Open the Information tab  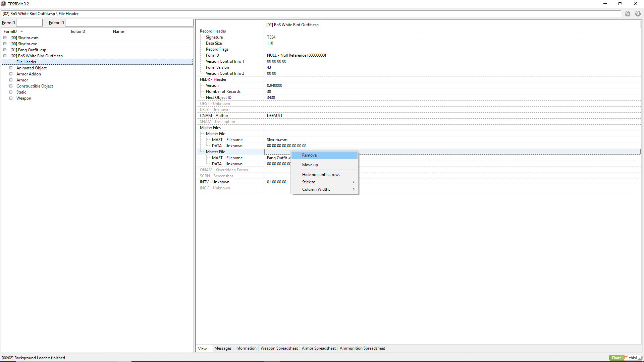point(246,348)
